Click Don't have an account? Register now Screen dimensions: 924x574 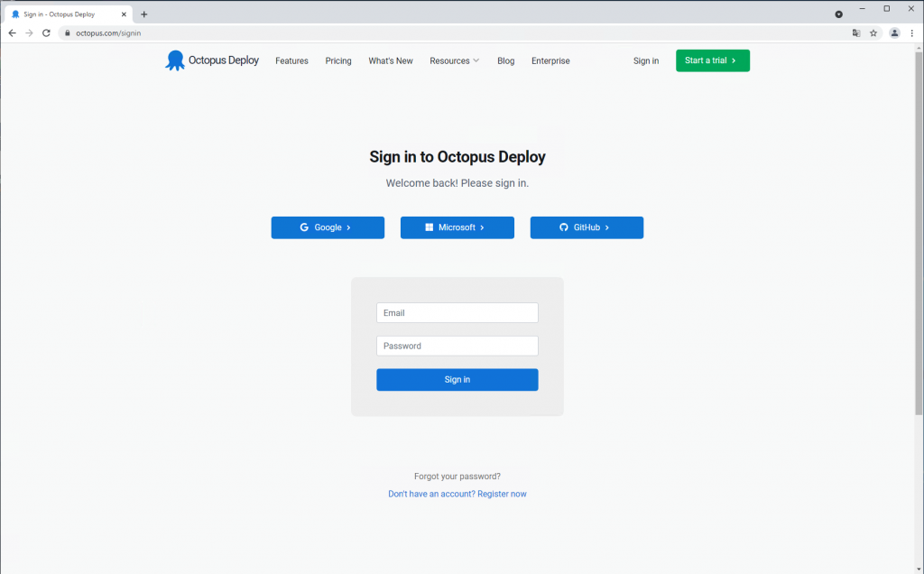[x=457, y=494]
